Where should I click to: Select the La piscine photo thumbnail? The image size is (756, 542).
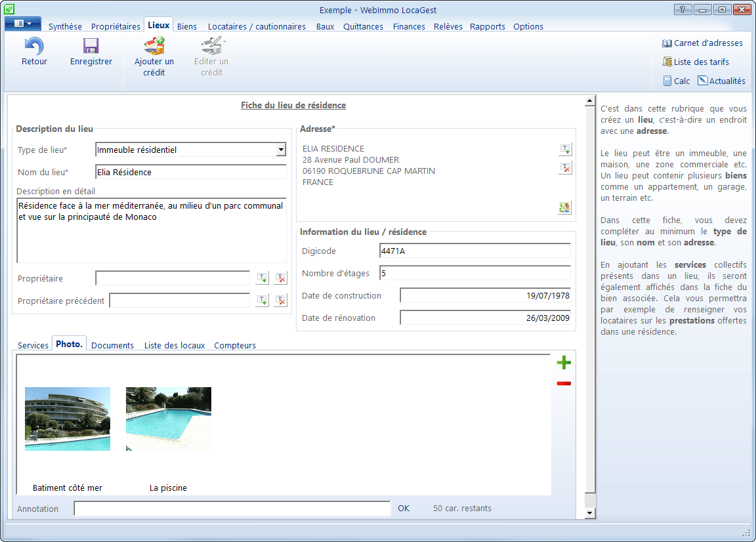(169, 419)
